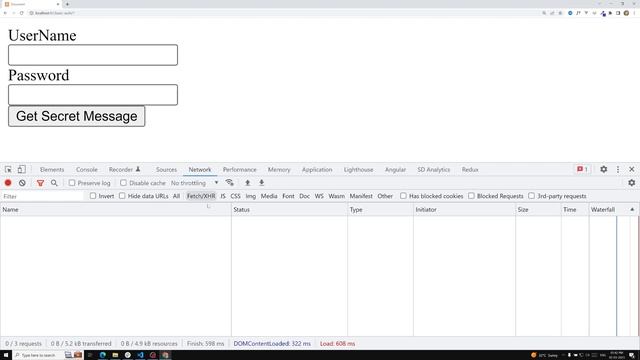The height and width of the screenshot is (360, 640).
Task: Filter requests by Media
Action: (x=269, y=196)
